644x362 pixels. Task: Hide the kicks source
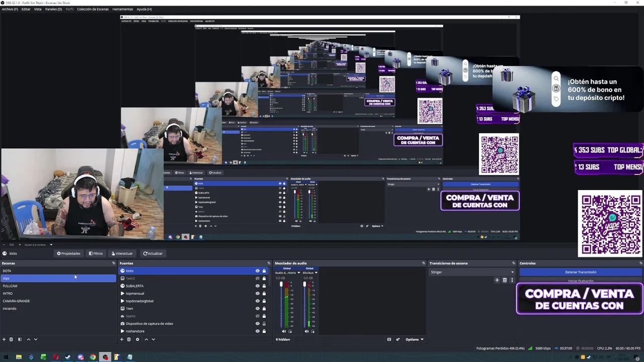pos(257,271)
